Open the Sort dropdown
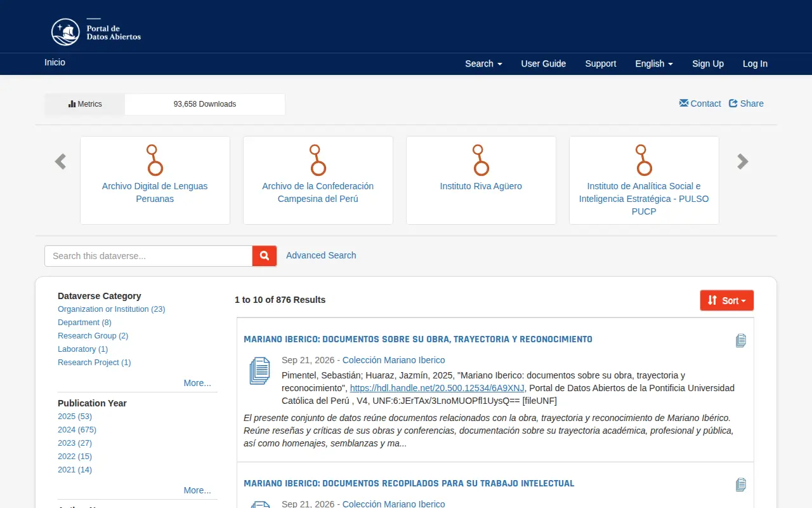The height and width of the screenshot is (508, 812). click(727, 300)
